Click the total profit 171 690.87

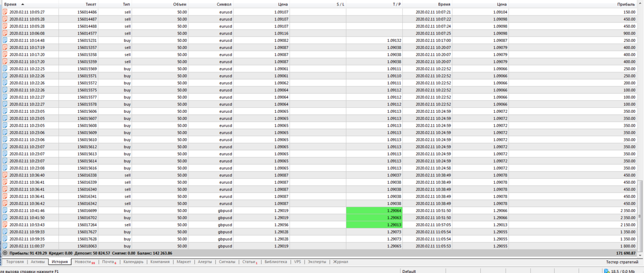click(627, 253)
